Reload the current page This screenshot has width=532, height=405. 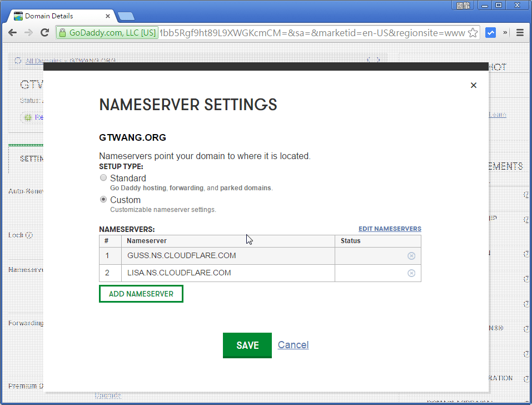click(45, 32)
